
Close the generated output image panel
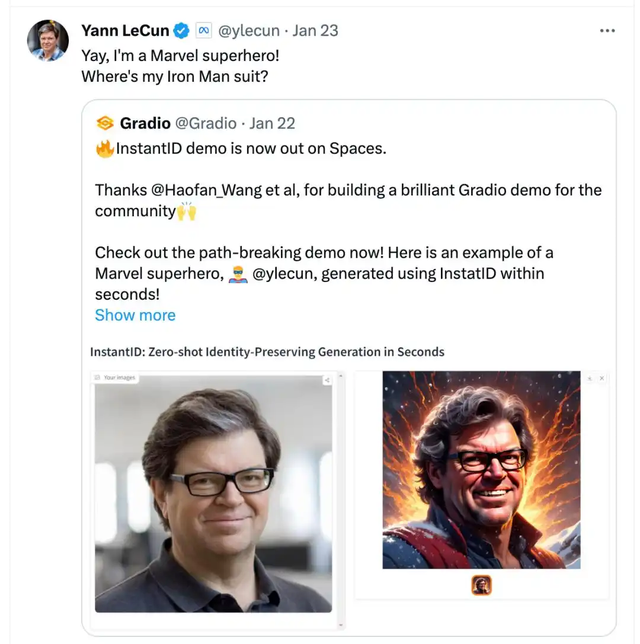point(602,379)
